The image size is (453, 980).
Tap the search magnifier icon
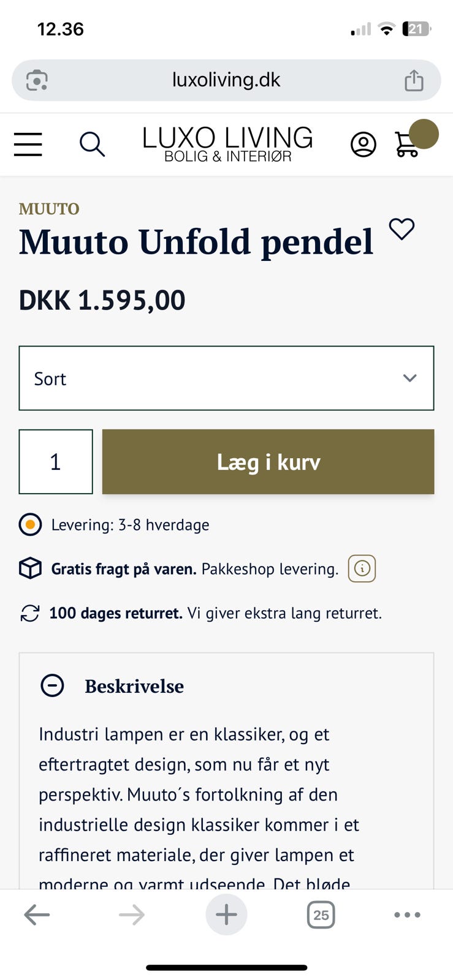[x=92, y=145]
